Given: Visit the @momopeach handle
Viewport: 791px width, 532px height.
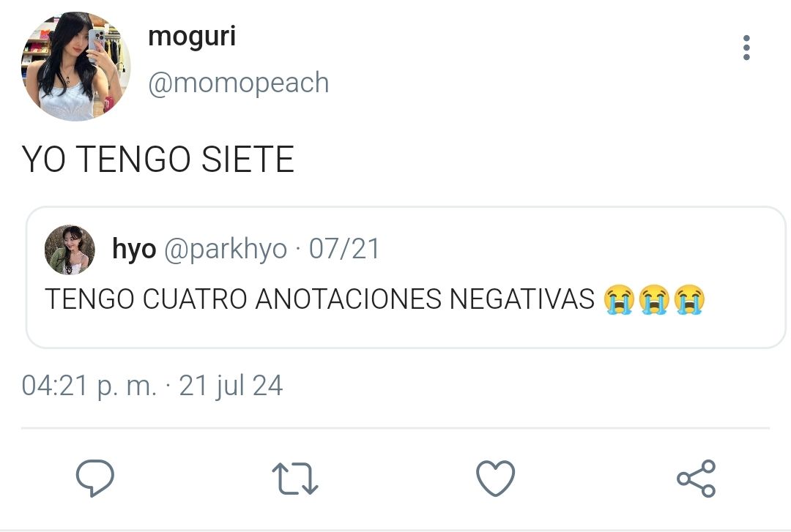Looking at the screenshot, I should pos(238,83).
